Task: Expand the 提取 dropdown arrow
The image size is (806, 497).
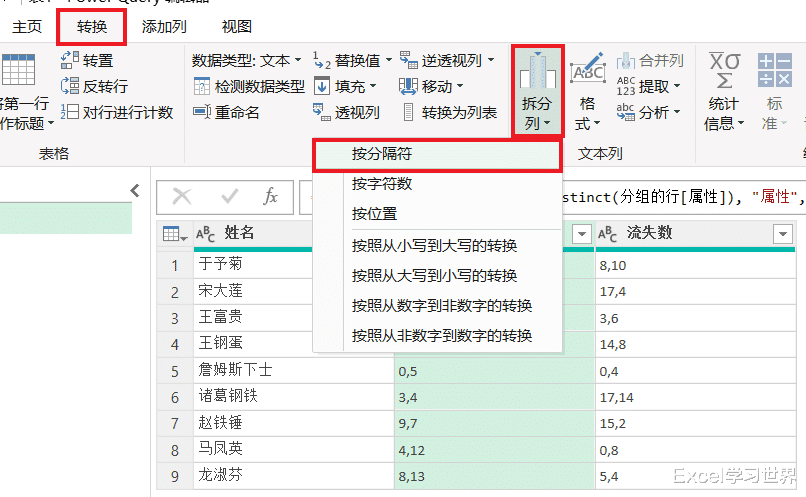Action: tap(676, 86)
